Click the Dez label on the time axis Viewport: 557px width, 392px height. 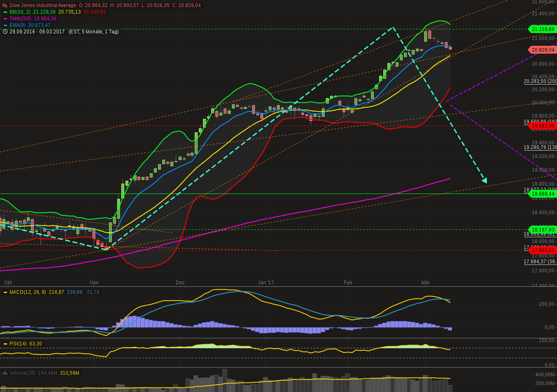click(x=180, y=283)
